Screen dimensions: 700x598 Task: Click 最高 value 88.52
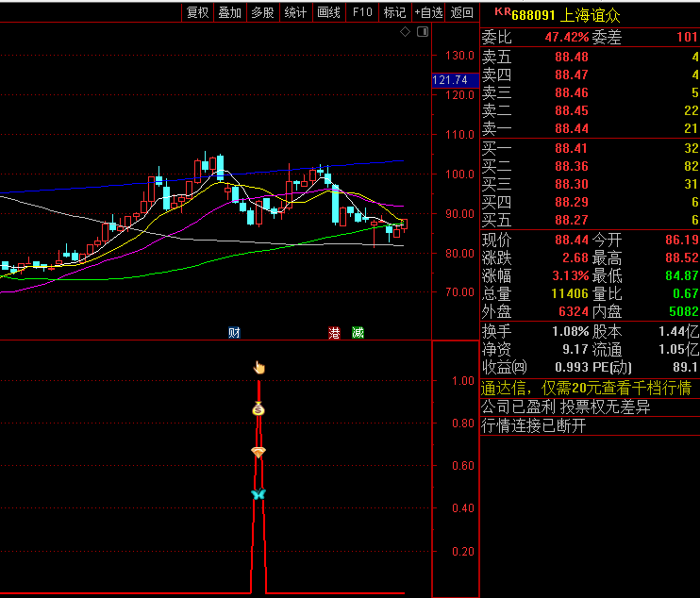(682, 257)
